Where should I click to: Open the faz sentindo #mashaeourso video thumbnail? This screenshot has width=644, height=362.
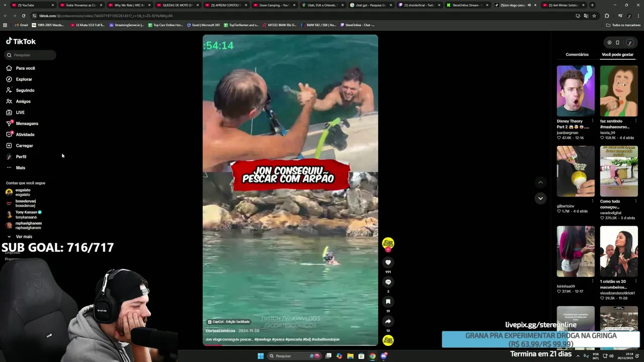click(619, 91)
